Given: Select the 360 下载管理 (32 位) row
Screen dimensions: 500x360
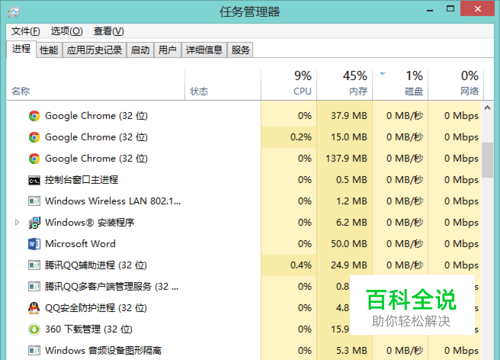Looking at the screenshot, I should pyautogui.click(x=244, y=329).
